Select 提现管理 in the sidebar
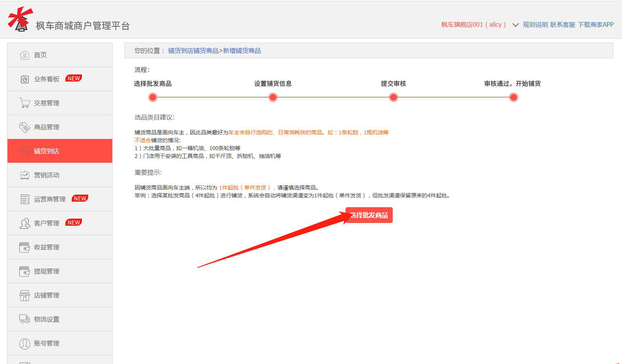This screenshot has width=622, height=364. click(46, 271)
